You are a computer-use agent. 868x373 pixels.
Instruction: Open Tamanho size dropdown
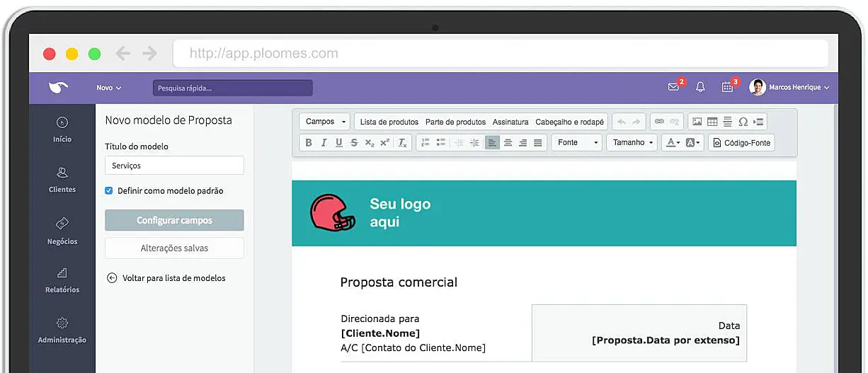[632, 143]
